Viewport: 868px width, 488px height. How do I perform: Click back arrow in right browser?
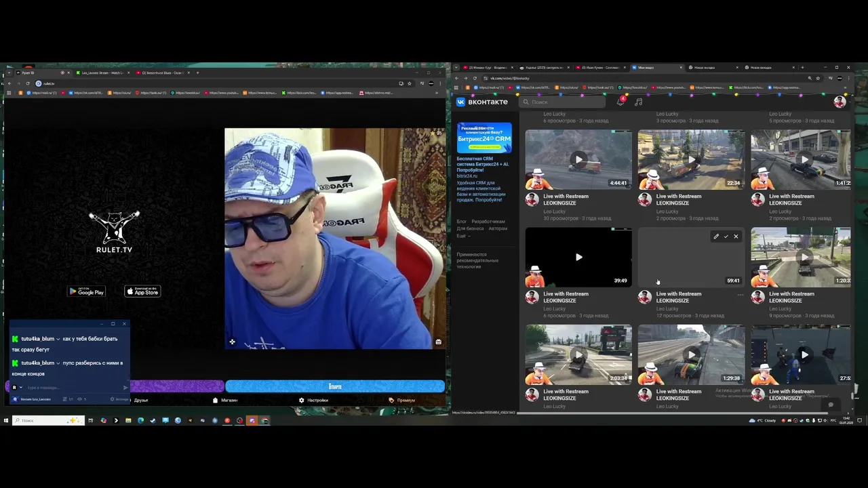pos(456,78)
